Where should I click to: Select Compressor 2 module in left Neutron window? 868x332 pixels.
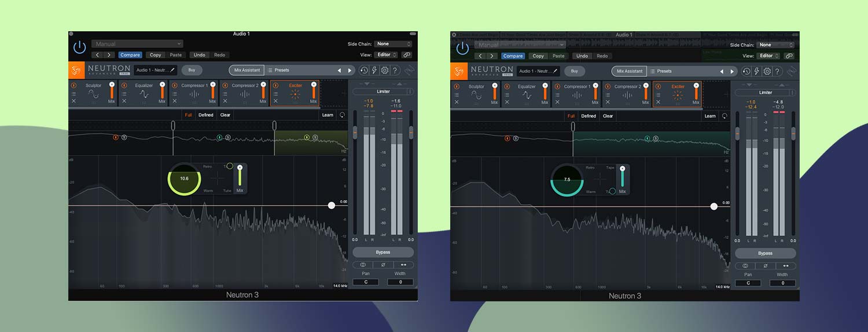[245, 93]
